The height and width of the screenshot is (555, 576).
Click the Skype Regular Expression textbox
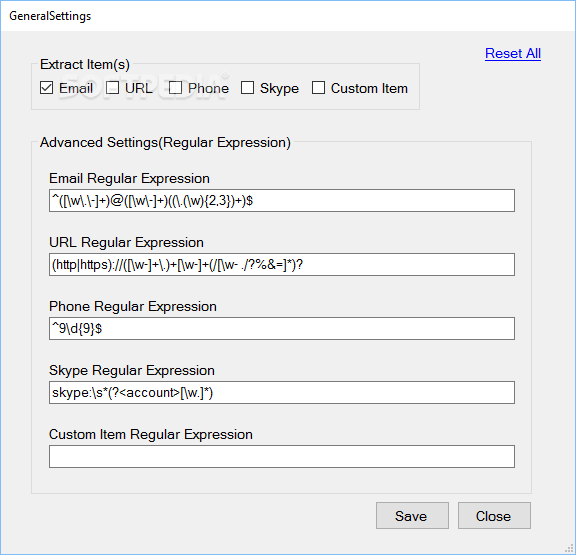pyautogui.click(x=282, y=393)
